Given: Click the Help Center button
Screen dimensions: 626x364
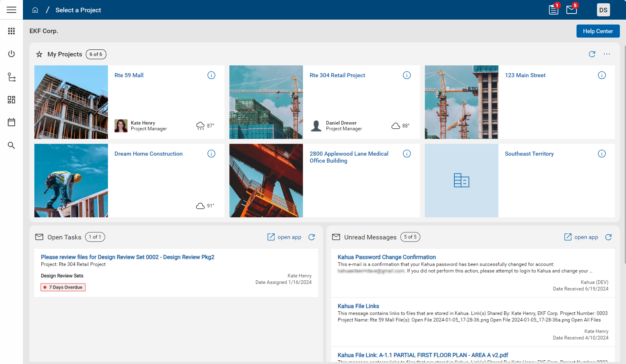Looking at the screenshot, I should pos(598,31).
